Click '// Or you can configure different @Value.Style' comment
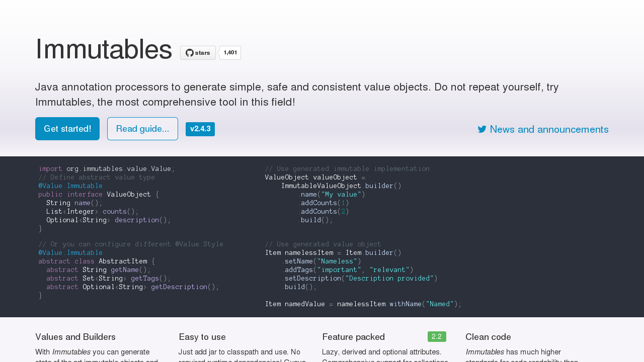Screen dimensions: 644x362 point(131,244)
